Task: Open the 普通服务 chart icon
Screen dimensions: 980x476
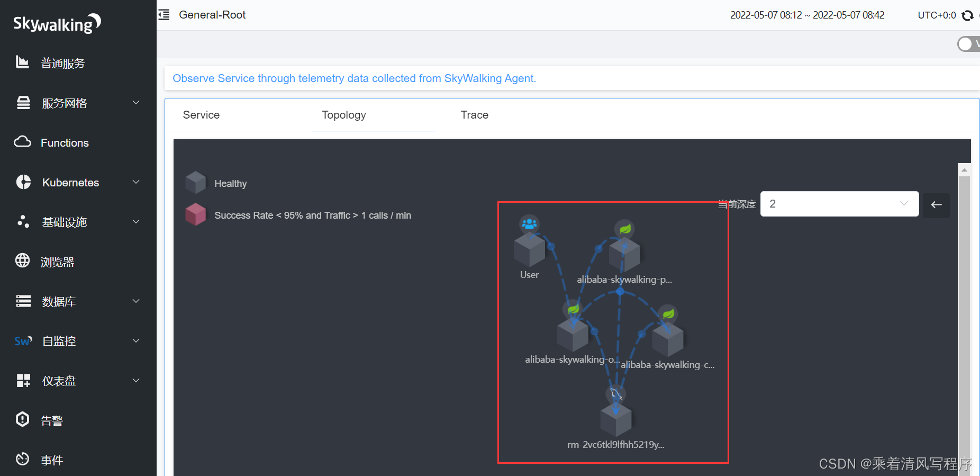Action: (x=22, y=62)
